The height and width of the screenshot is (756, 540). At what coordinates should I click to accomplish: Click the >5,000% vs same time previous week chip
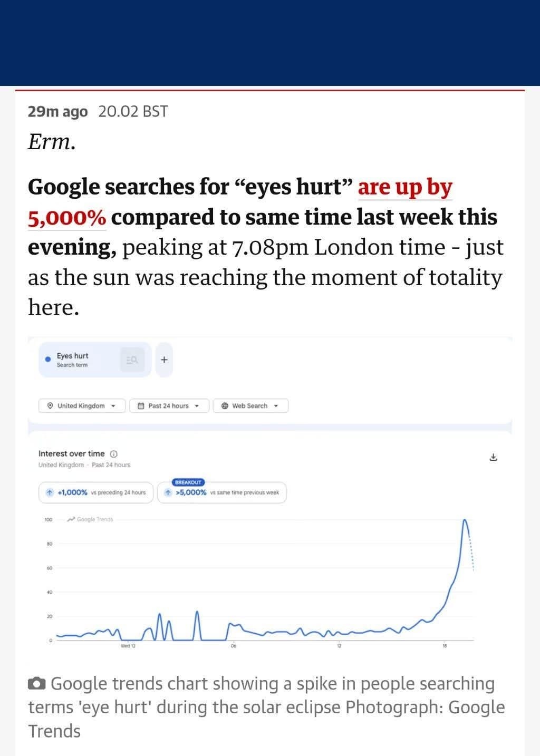222,492
